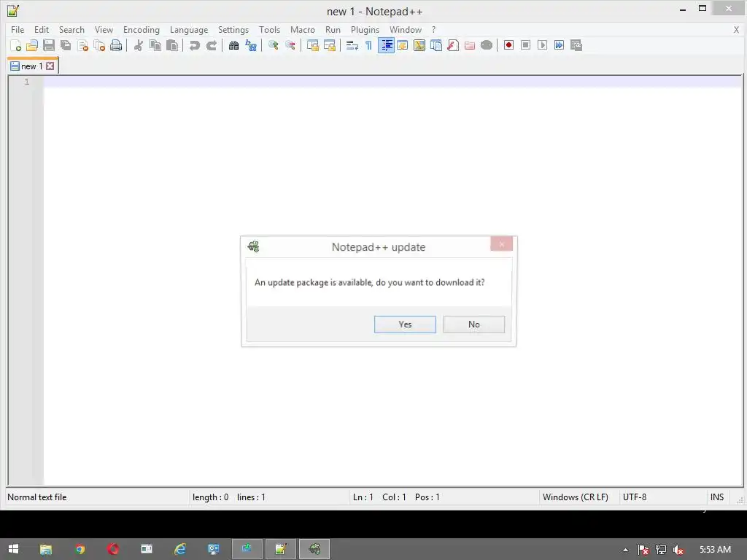Click the Zoom In toolbar icon
The image size is (747, 560).
(273, 45)
